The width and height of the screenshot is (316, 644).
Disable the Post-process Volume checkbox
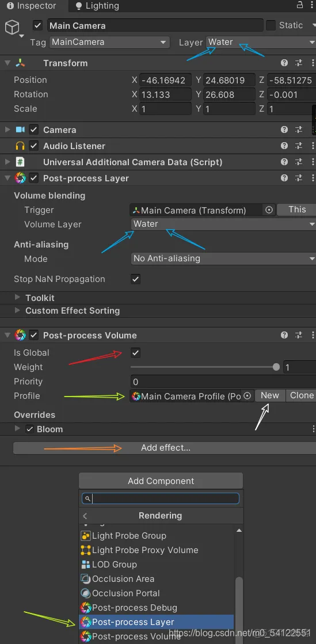point(34,335)
